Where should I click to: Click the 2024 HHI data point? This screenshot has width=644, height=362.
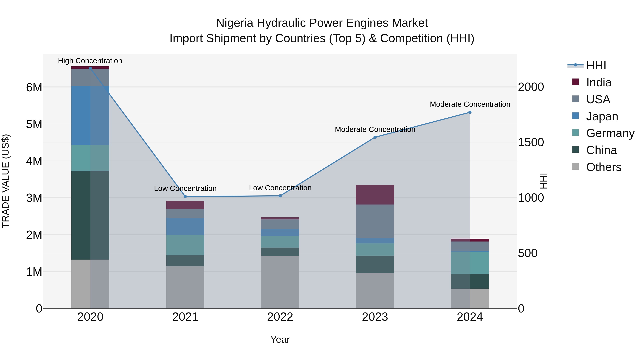pos(470,112)
